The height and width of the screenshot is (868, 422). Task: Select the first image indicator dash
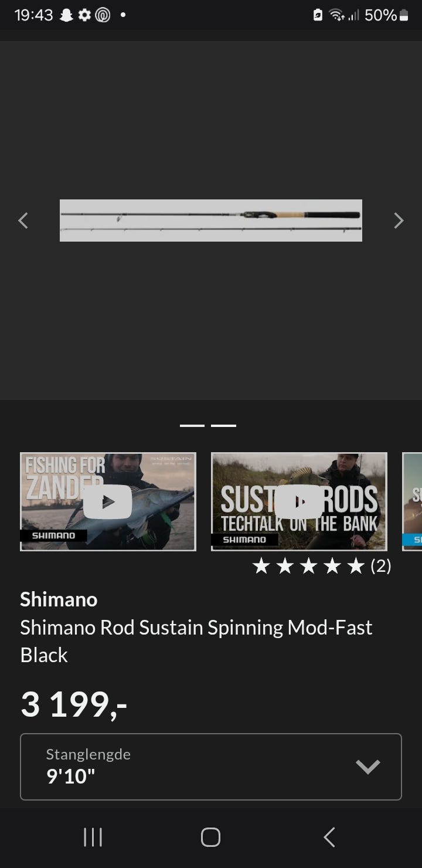pos(192,426)
